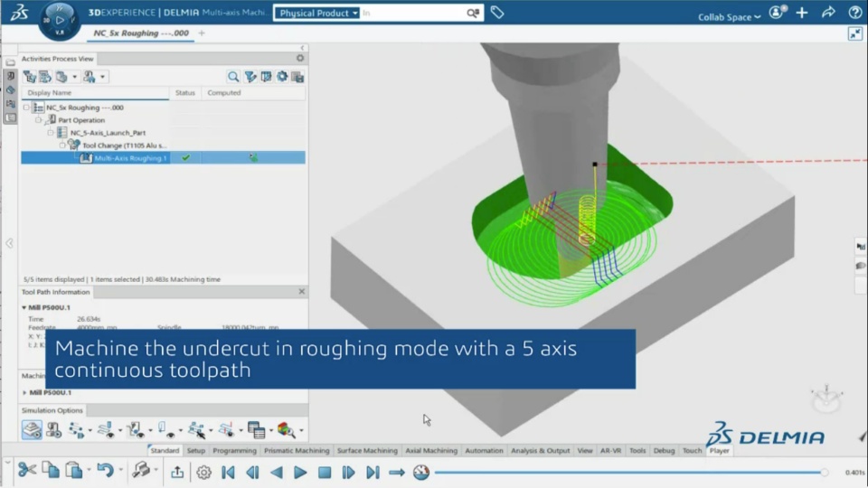Image resolution: width=868 pixels, height=488 pixels.
Task: Click search magnifier in Activities Process View
Action: pyautogui.click(x=233, y=76)
